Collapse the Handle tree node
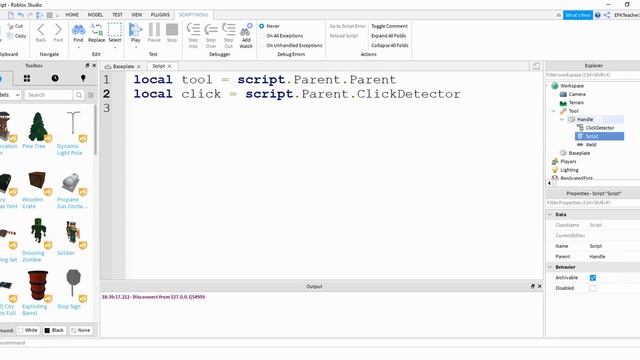This screenshot has height=360, width=640. click(562, 119)
